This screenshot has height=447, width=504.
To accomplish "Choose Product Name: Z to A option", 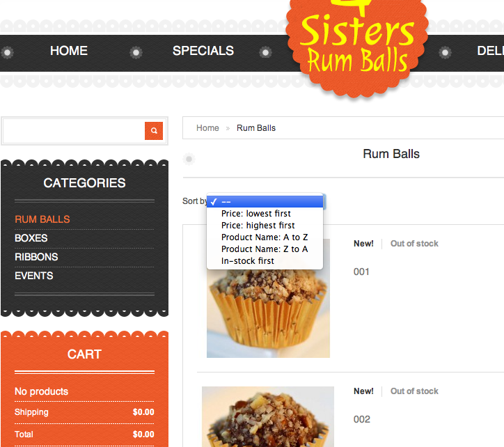I will pyautogui.click(x=265, y=249).
